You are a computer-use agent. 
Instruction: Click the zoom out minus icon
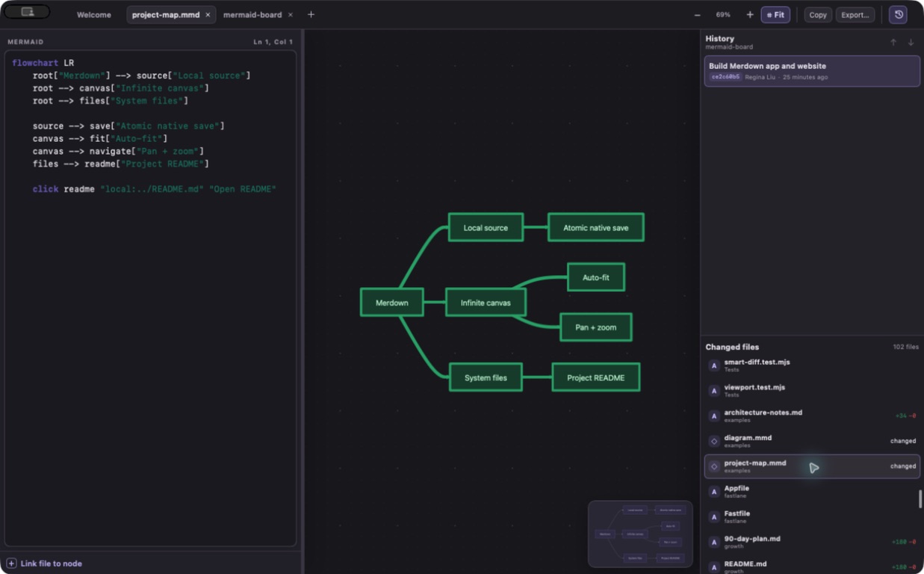coord(697,15)
